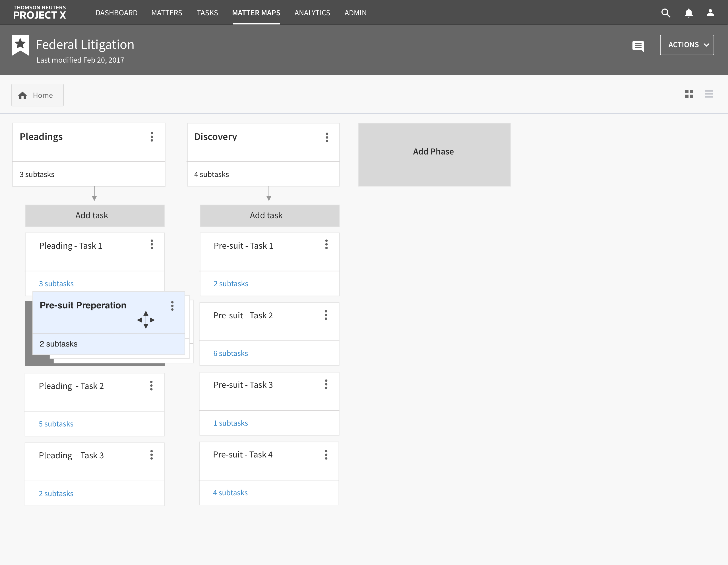Switch to grid view
This screenshot has height=565, width=728.
point(689,94)
